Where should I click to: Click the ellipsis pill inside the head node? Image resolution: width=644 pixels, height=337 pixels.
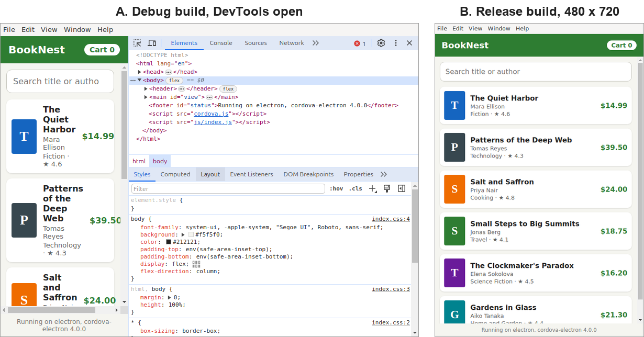coord(169,72)
